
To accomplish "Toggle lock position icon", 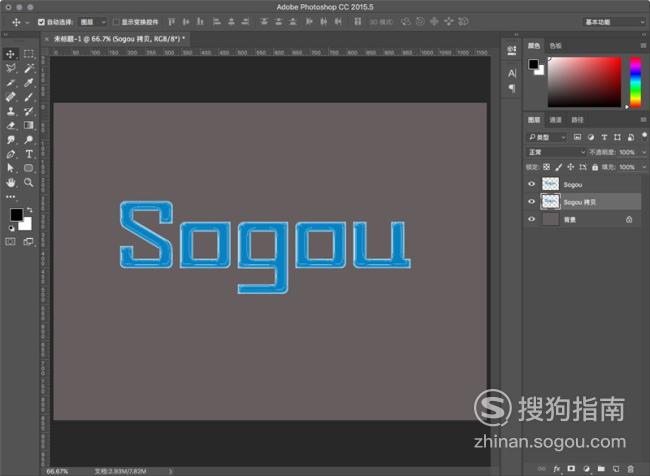I will coord(570,167).
